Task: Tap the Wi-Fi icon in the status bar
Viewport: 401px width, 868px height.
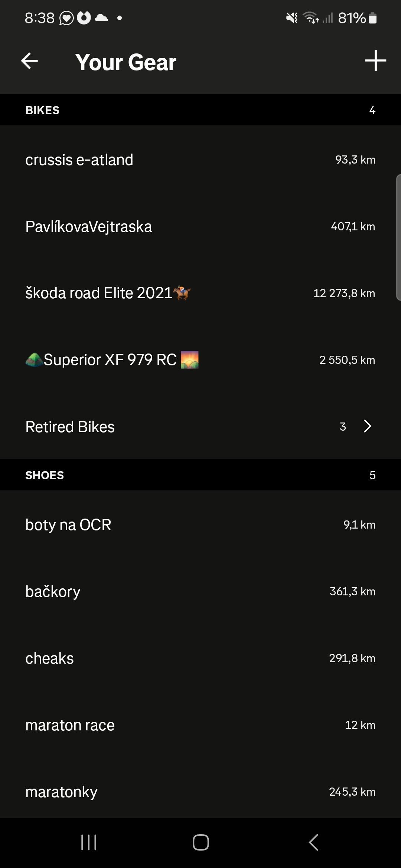Action: point(310,18)
